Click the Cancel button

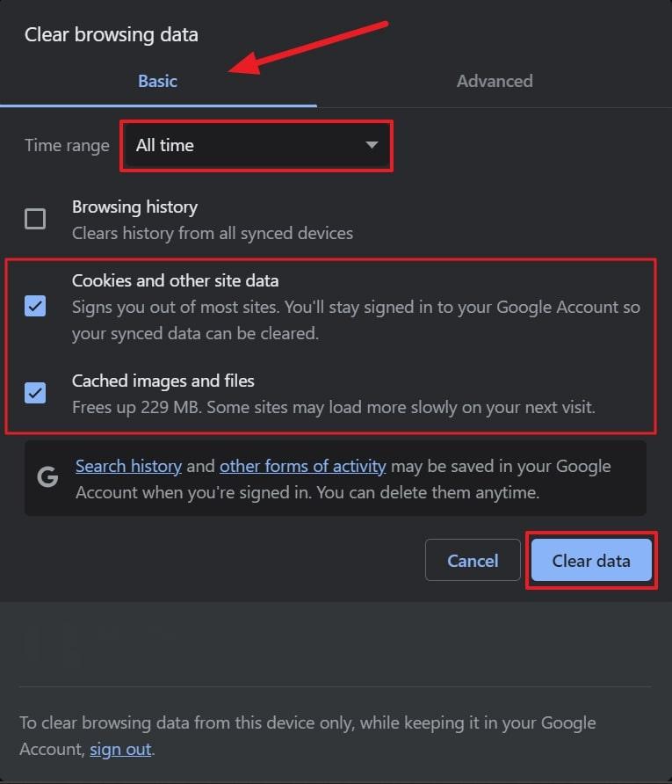[x=473, y=560]
